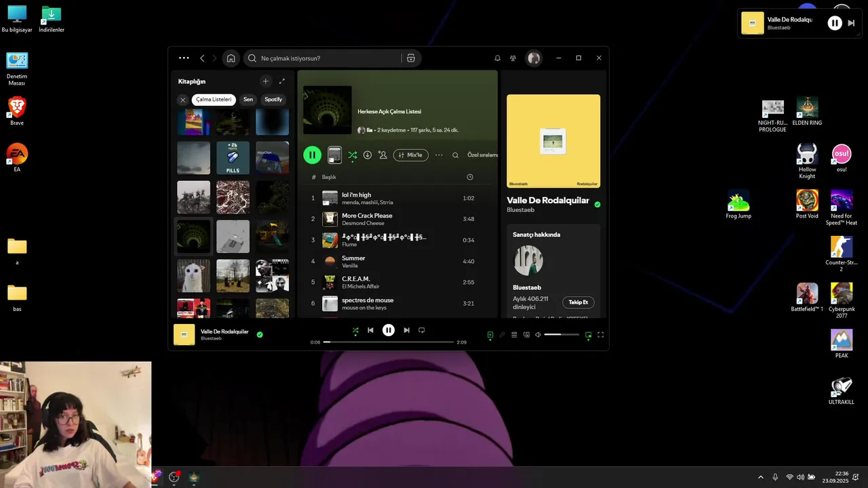This screenshot has height=488, width=868.
Task: Open Bluestaeb artist photo in 'Sanatçı hakkında'
Action: point(528,260)
